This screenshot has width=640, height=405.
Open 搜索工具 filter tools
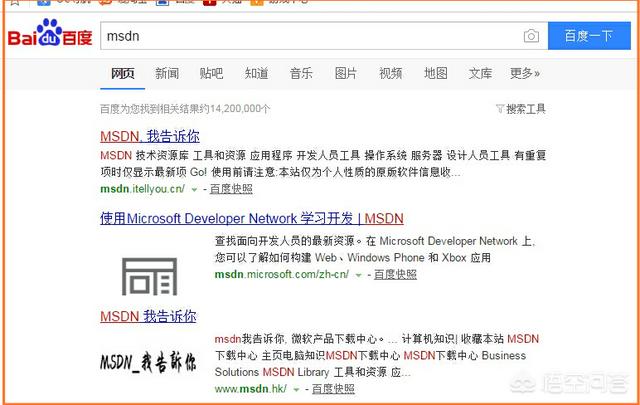click(x=521, y=109)
